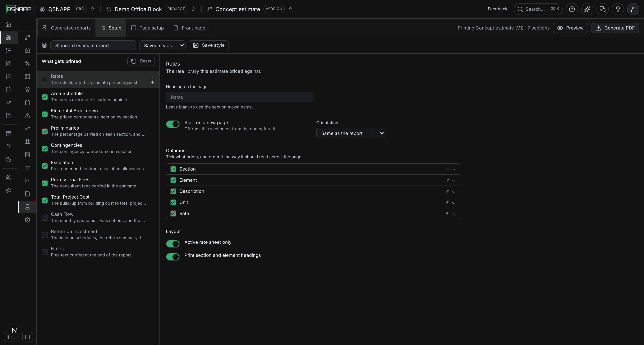This screenshot has width=644, height=345.
Task: Open the Front page tab
Action: (x=189, y=28)
